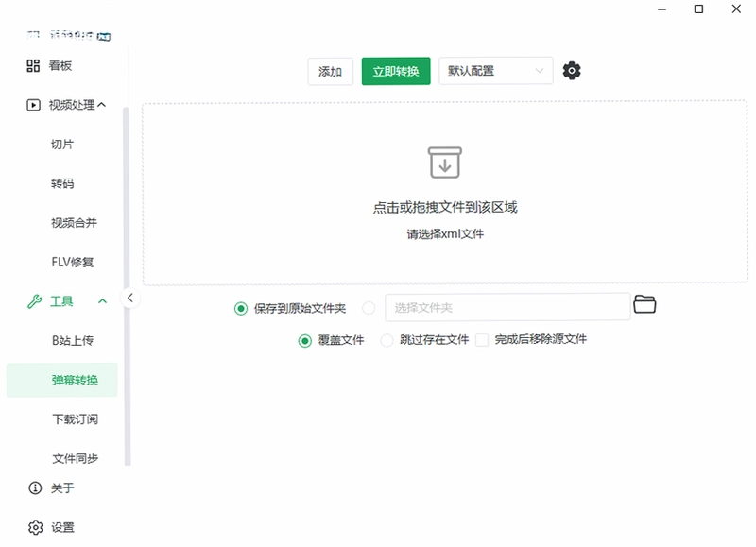Open the 默认配置 dropdown

point(495,71)
